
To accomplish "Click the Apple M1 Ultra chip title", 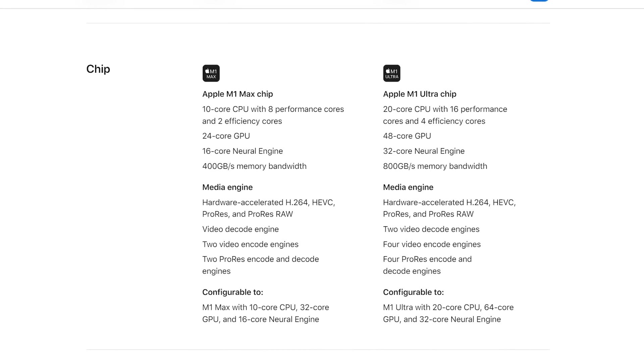I will click(420, 94).
